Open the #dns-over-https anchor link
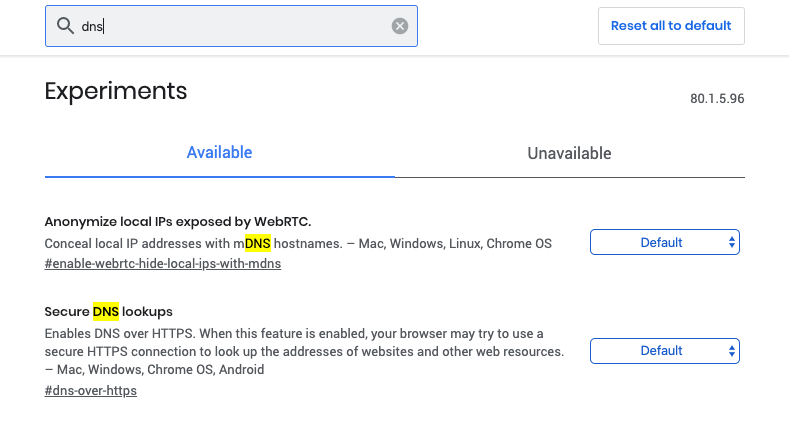Viewport: 789px width, 443px height. point(91,391)
